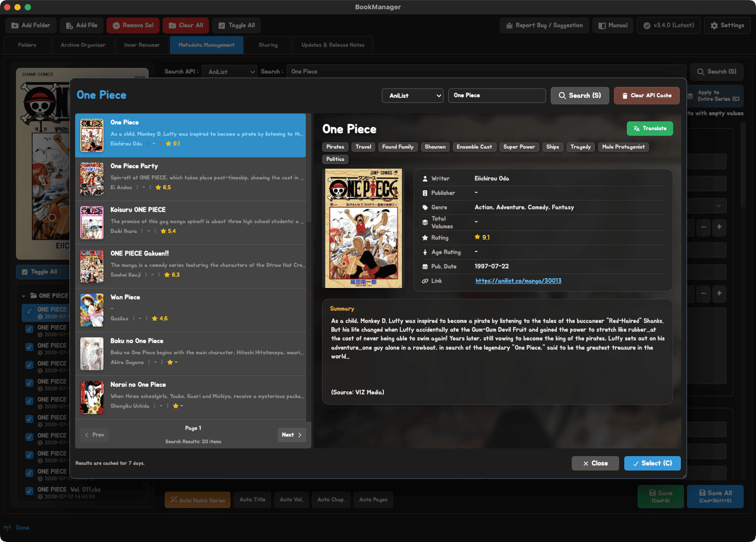Click the wand icon on Auto Match Series

pos(174,500)
